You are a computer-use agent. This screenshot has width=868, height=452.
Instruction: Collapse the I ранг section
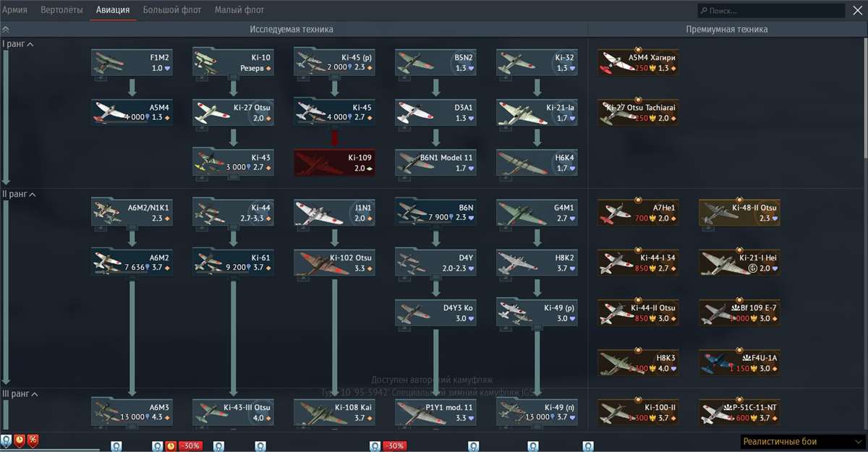coord(20,43)
